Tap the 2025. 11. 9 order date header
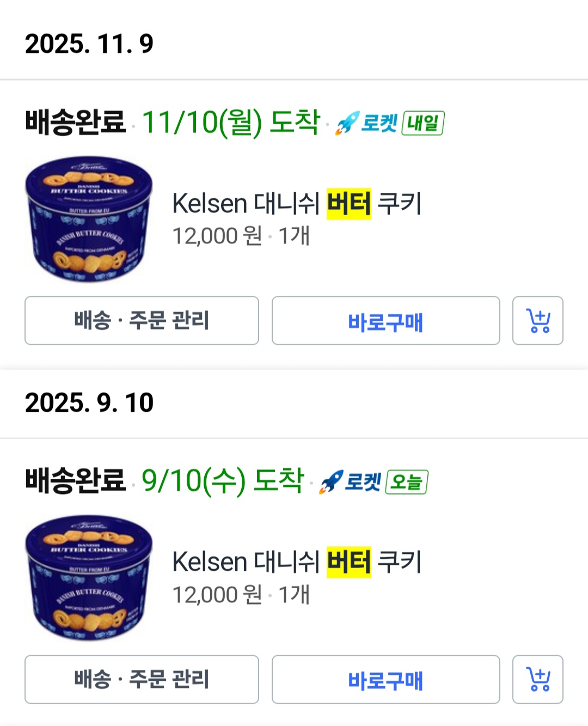 click(89, 44)
